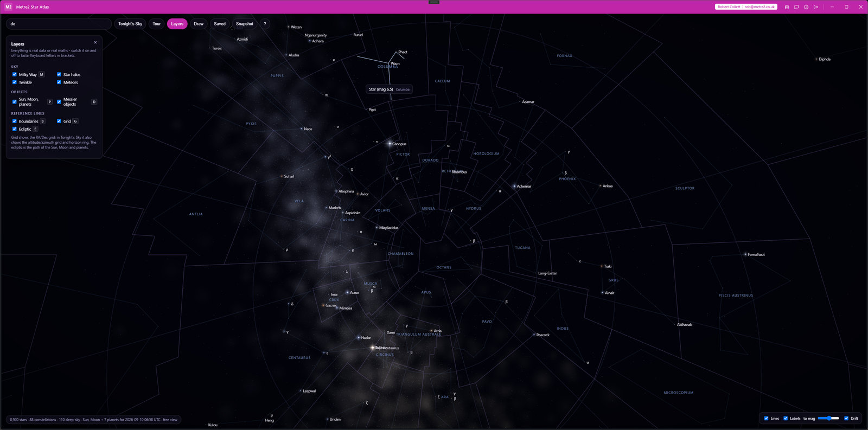
Task: Open the Saved views list
Action: pyautogui.click(x=220, y=24)
